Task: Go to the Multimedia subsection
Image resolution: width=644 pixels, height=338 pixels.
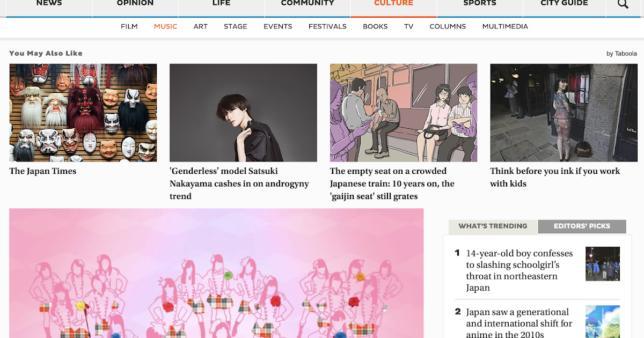Action: pyautogui.click(x=505, y=26)
